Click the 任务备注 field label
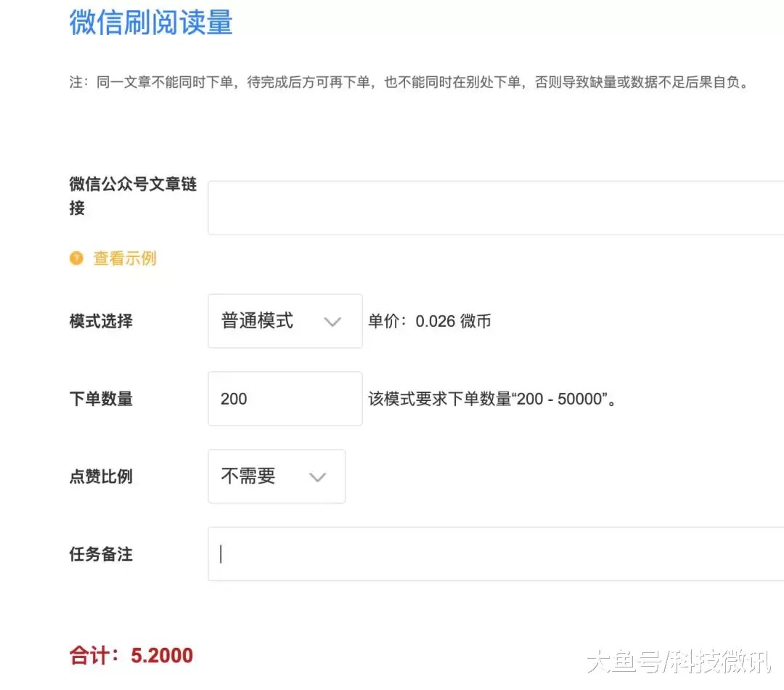784x690 pixels. click(x=101, y=554)
